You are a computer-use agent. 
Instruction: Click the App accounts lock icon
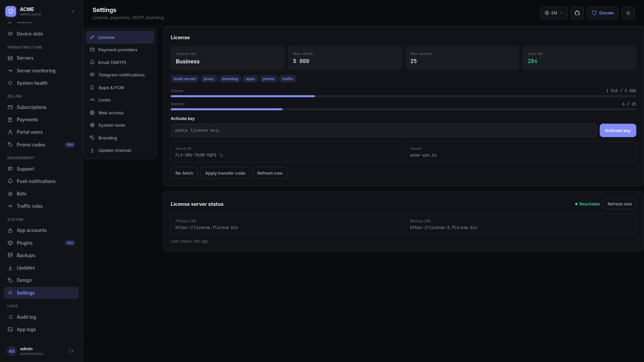[x=10, y=230]
